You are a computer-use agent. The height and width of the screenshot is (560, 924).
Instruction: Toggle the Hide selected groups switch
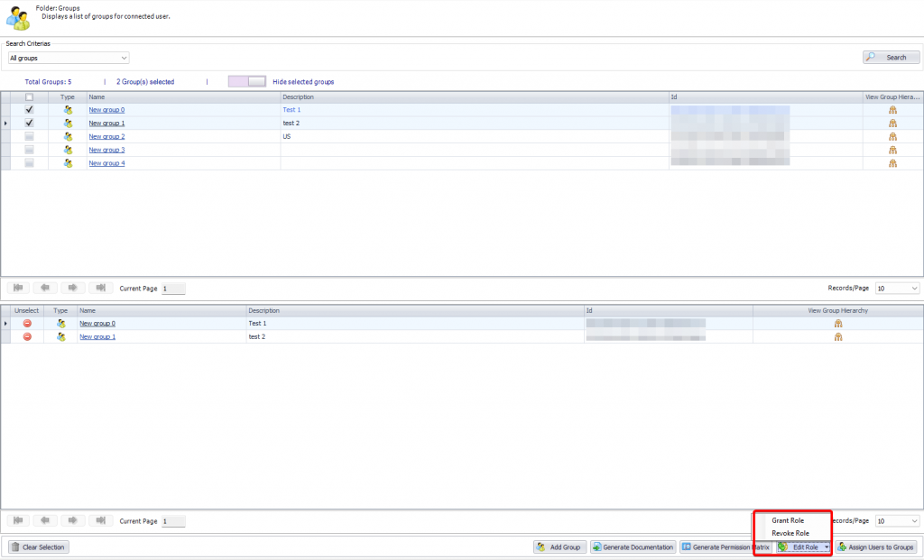pyautogui.click(x=247, y=81)
